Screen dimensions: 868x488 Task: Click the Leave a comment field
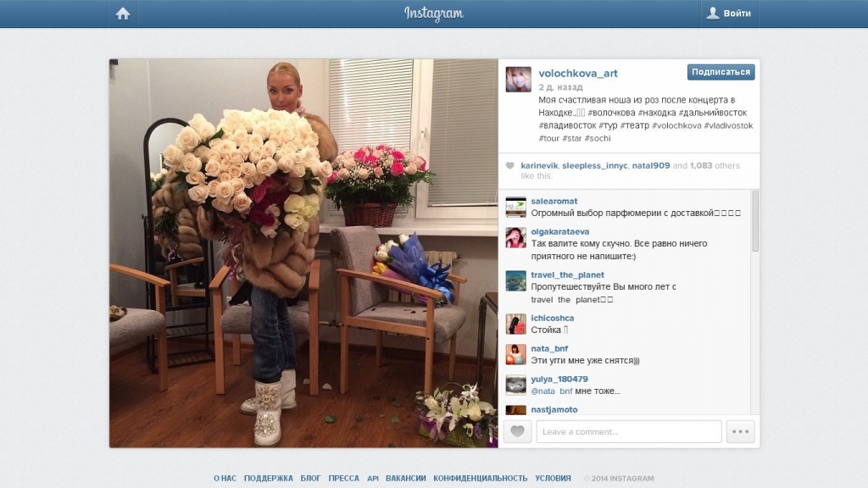click(629, 431)
